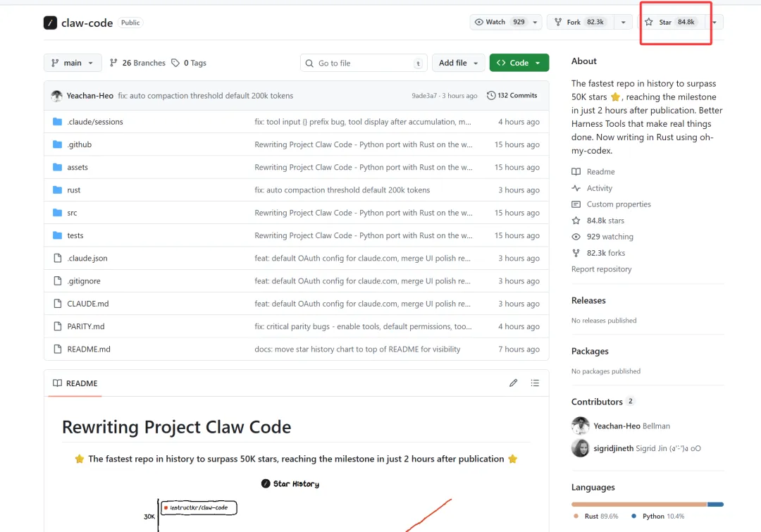Edit README using the pencil icon
Image resolution: width=761 pixels, height=532 pixels.
514,383
